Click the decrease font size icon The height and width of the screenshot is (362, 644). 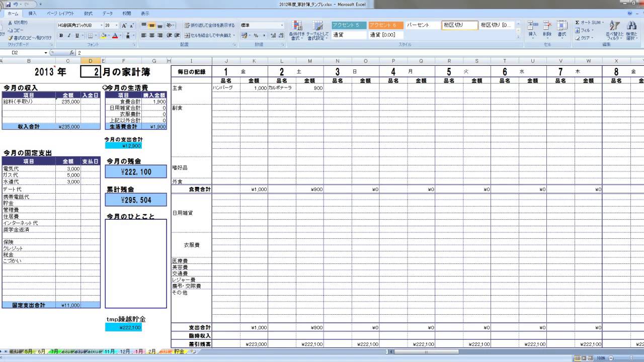tap(132, 25)
